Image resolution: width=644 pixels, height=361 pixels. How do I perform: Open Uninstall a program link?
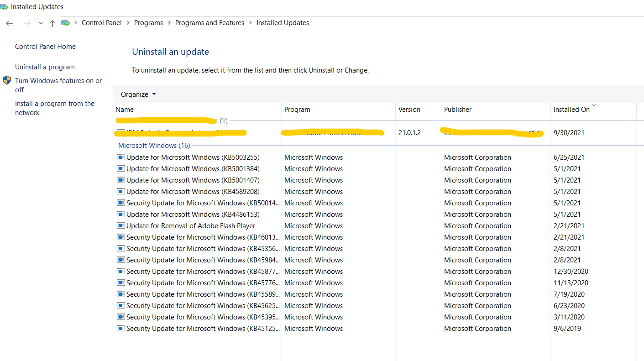pos(45,67)
